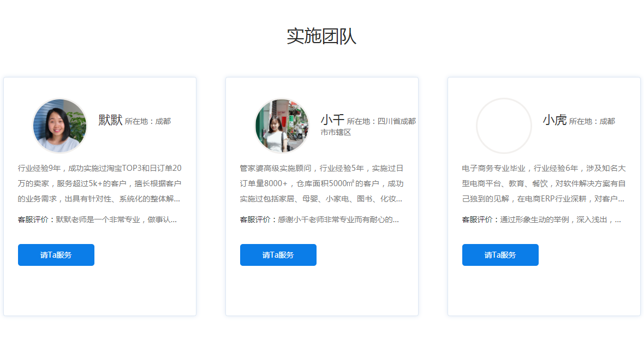Screen dimensions: 644x339
Task: Click the 实施团队 heading
Action: [321, 36]
